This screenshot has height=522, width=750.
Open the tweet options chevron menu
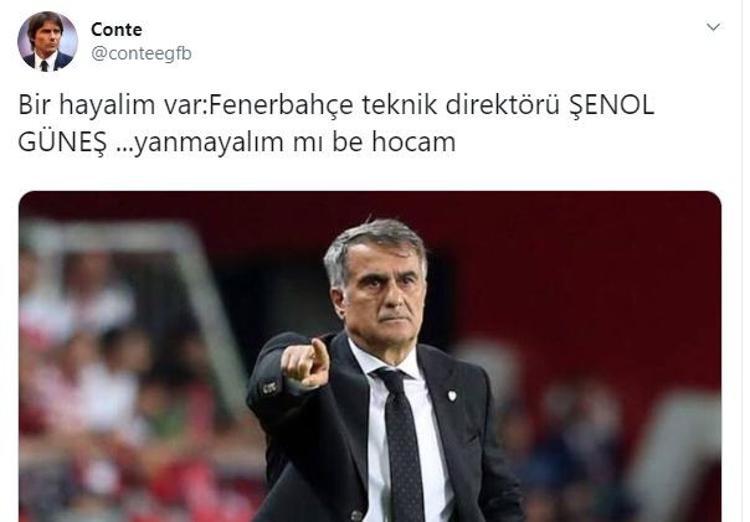(713, 27)
